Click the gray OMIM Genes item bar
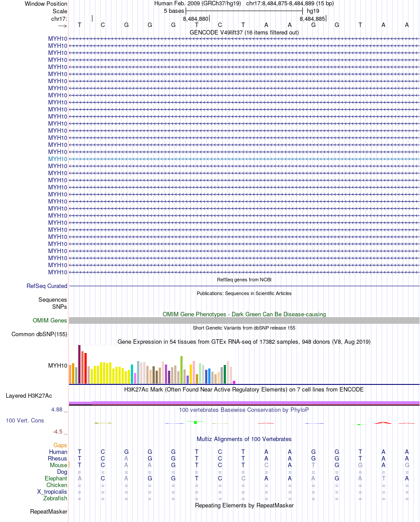420x522 pixels. [244, 321]
